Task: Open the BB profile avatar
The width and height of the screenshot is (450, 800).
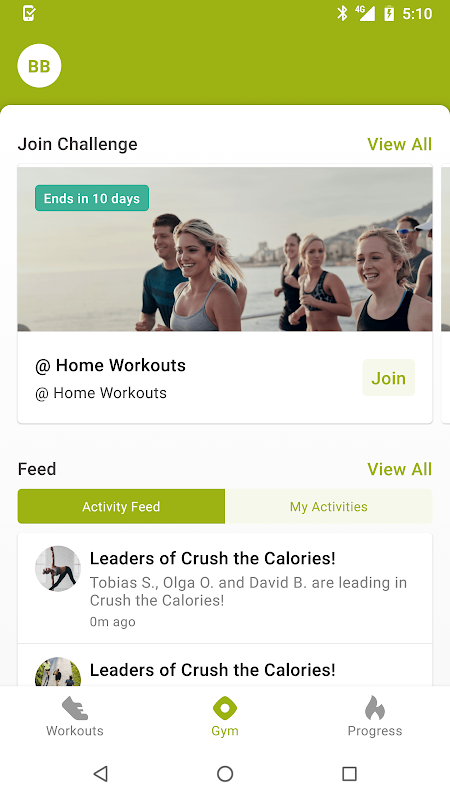Action: (x=39, y=66)
